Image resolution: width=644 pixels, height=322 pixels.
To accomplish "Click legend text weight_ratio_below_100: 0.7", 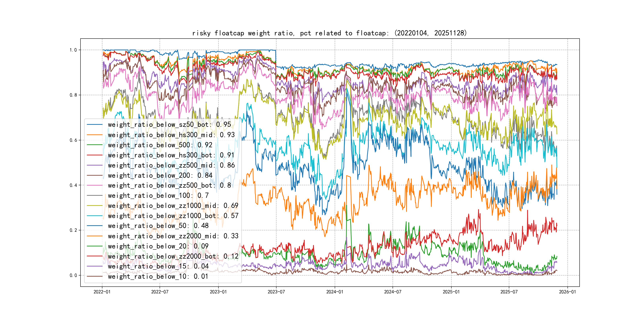I will [158, 196].
